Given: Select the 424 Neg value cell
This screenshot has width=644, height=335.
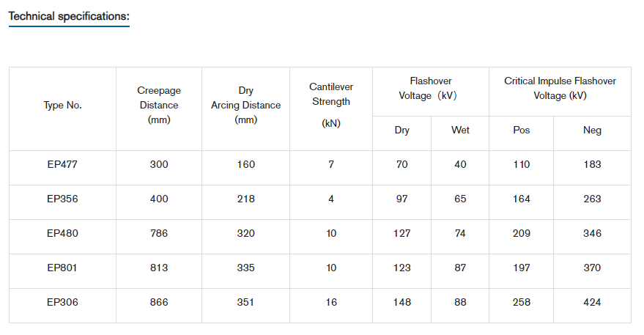Looking at the screenshot, I should pyautogui.click(x=592, y=302).
